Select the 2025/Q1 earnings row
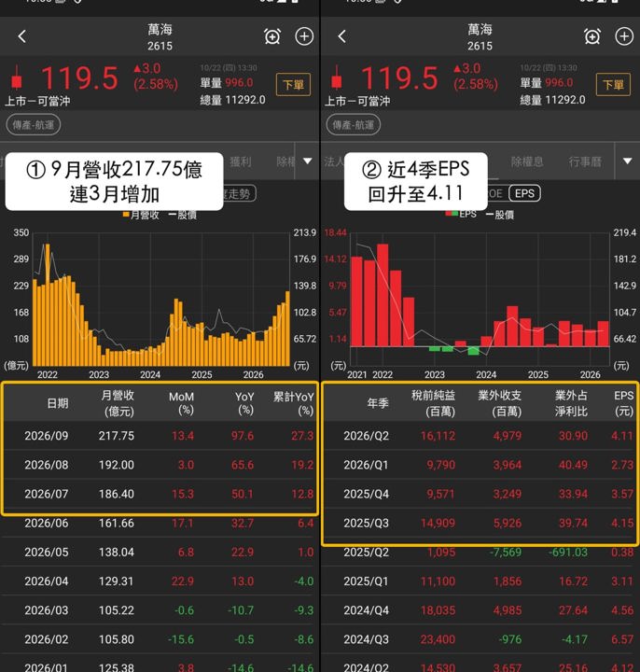The height and width of the screenshot is (672, 640). (x=480, y=581)
